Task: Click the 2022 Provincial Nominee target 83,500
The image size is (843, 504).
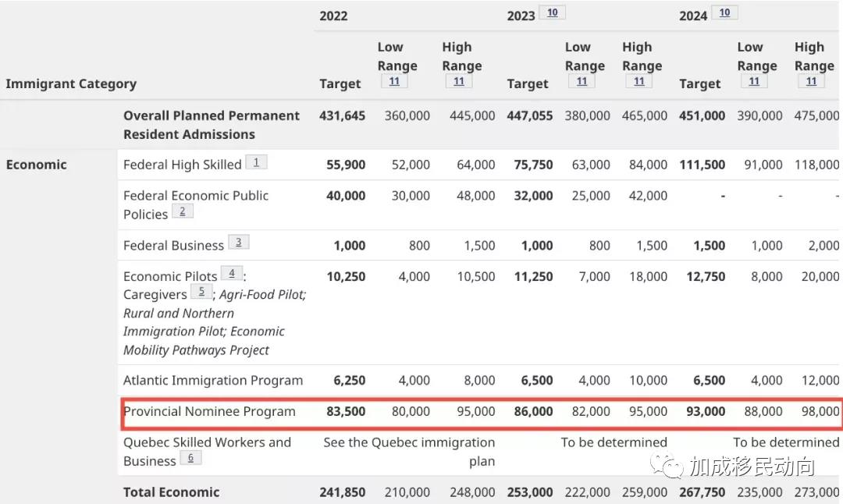Action: pos(346,412)
